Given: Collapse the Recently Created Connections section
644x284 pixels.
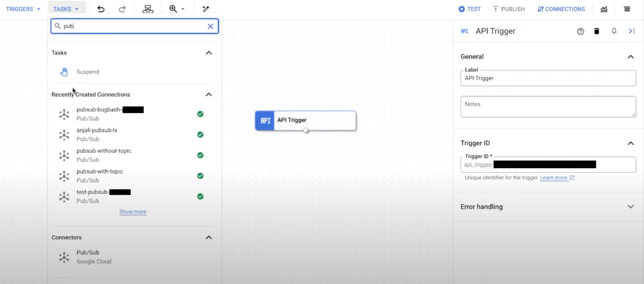Looking at the screenshot, I should [x=209, y=95].
